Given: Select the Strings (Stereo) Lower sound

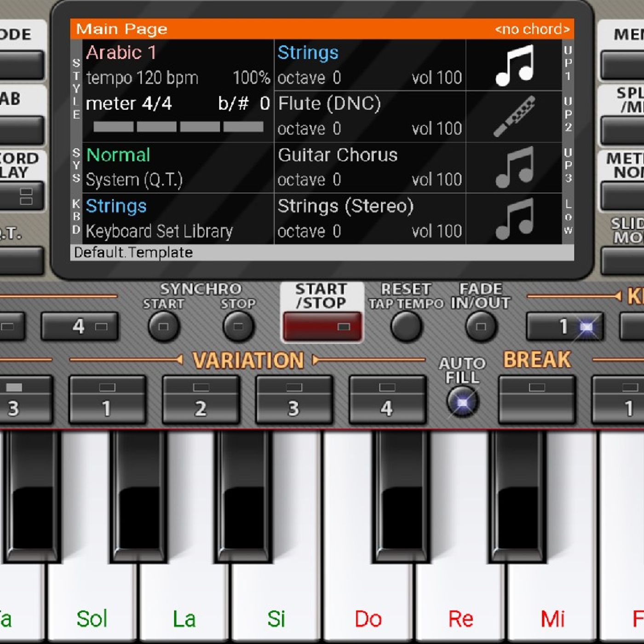Looking at the screenshot, I should pyautogui.click(x=345, y=206).
